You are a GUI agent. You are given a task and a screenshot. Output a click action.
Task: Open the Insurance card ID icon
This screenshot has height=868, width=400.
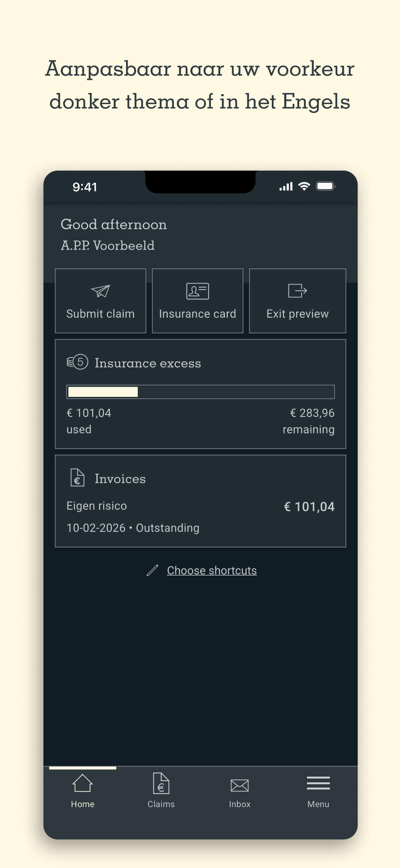198,291
